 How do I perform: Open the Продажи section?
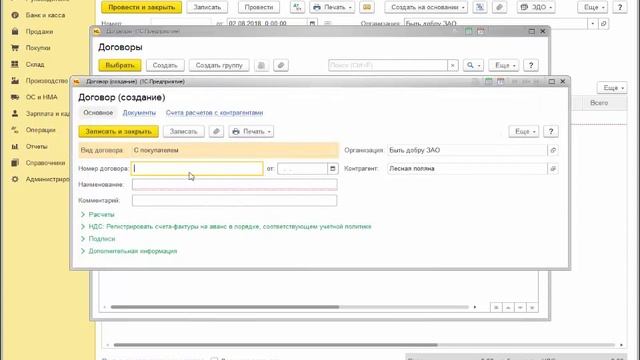[39, 31]
